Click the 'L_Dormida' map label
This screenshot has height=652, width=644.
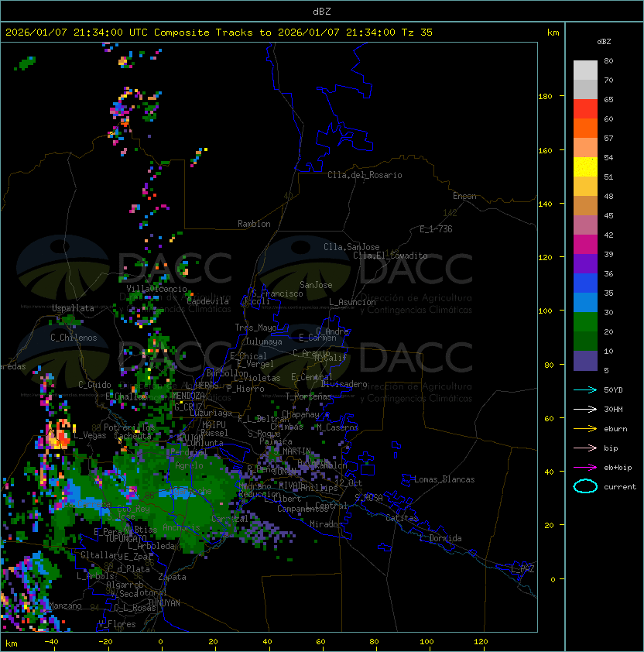point(440,538)
